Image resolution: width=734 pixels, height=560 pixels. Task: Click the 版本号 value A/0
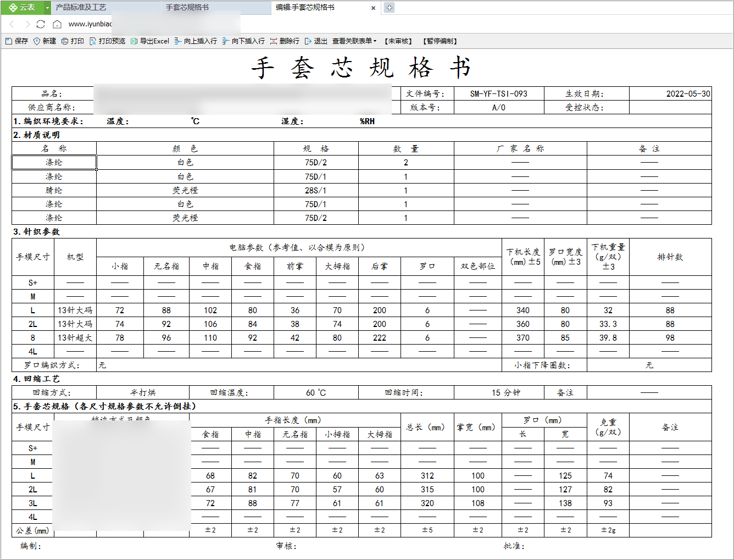coord(499,108)
